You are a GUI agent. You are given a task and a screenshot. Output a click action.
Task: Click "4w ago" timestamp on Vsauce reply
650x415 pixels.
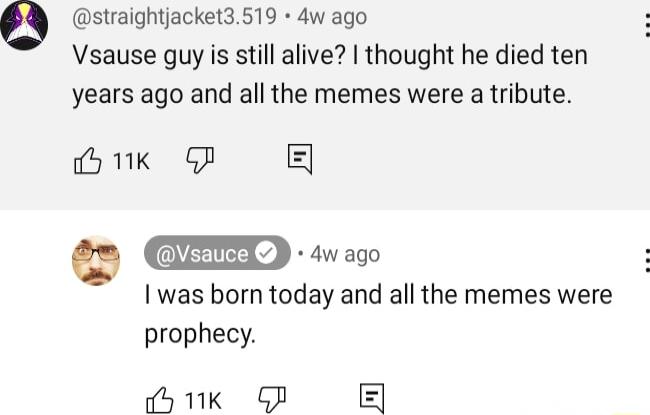point(345,254)
